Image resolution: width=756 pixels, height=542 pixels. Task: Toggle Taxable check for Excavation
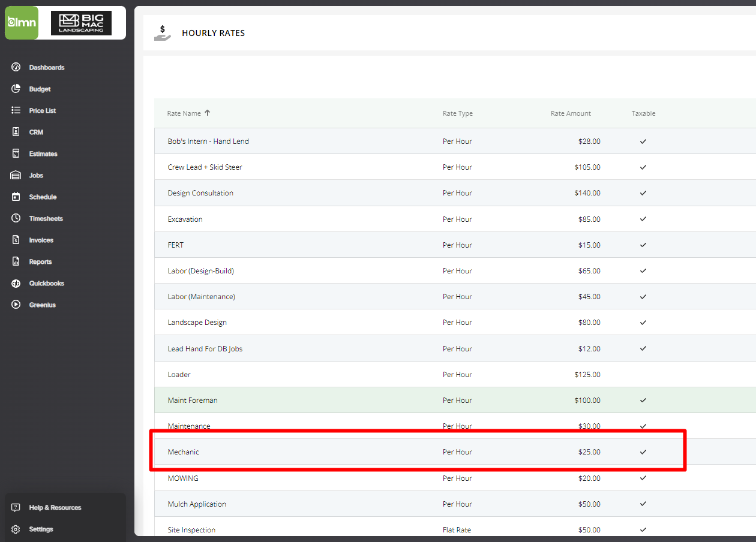tap(643, 219)
